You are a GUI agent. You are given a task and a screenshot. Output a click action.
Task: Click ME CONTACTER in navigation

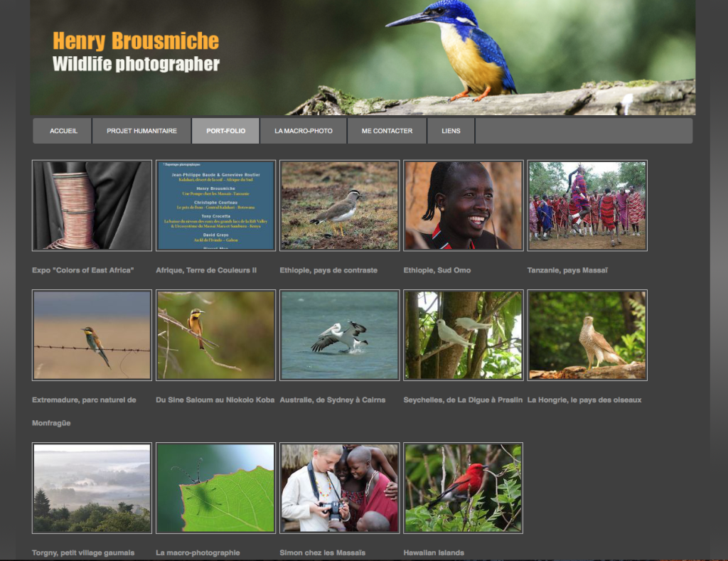[x=387, y=131]
